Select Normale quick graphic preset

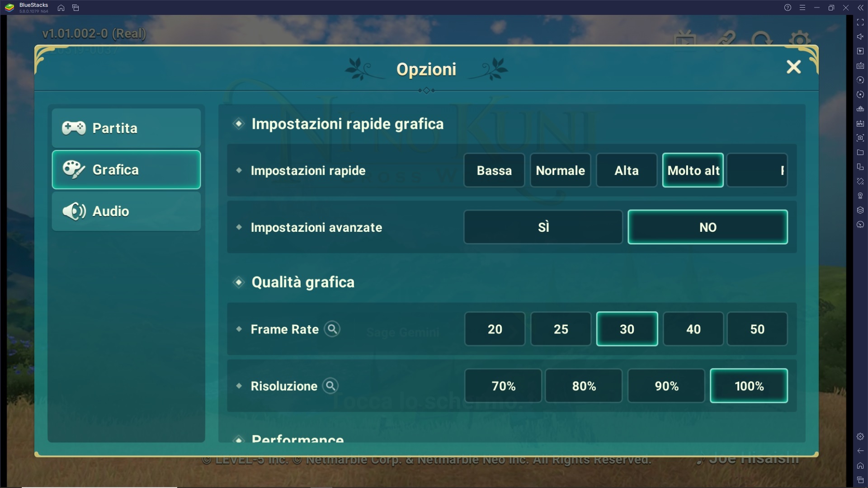(561, 170)
